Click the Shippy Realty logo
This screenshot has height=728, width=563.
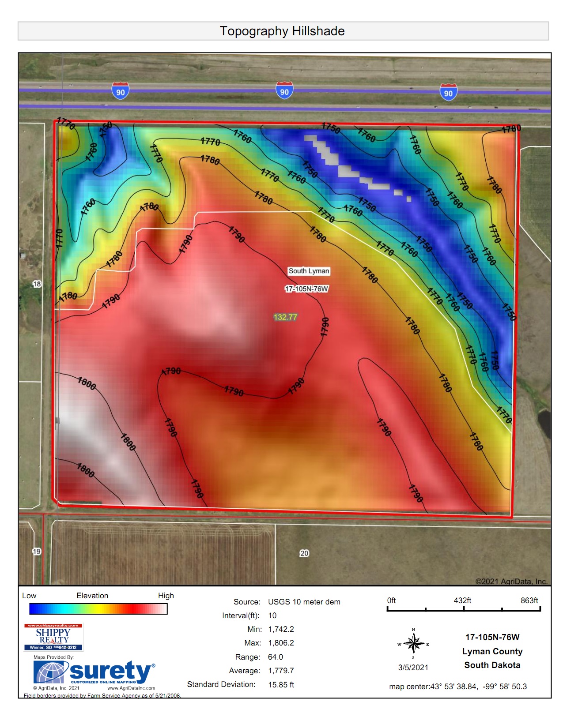[x=53, y=637]
